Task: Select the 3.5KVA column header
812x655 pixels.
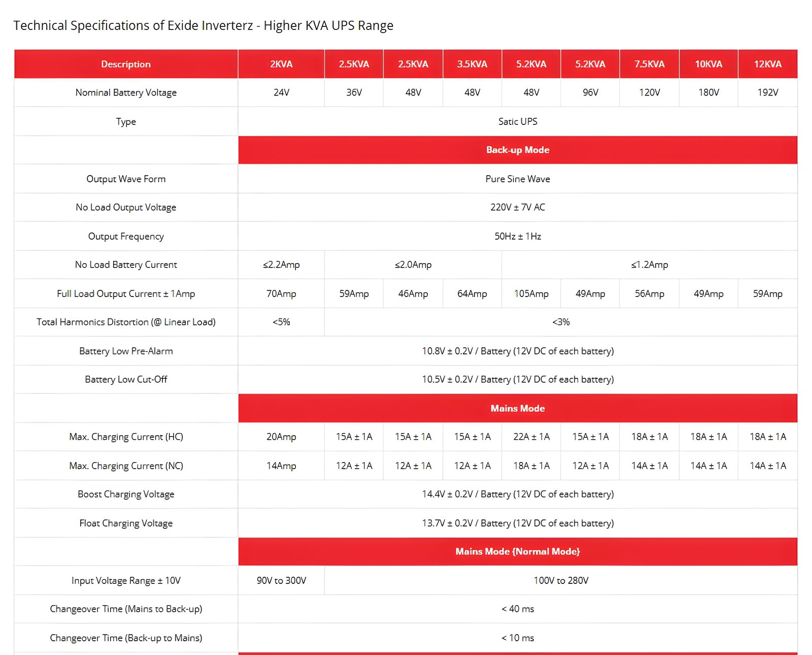Action: (x=472, y=64)
